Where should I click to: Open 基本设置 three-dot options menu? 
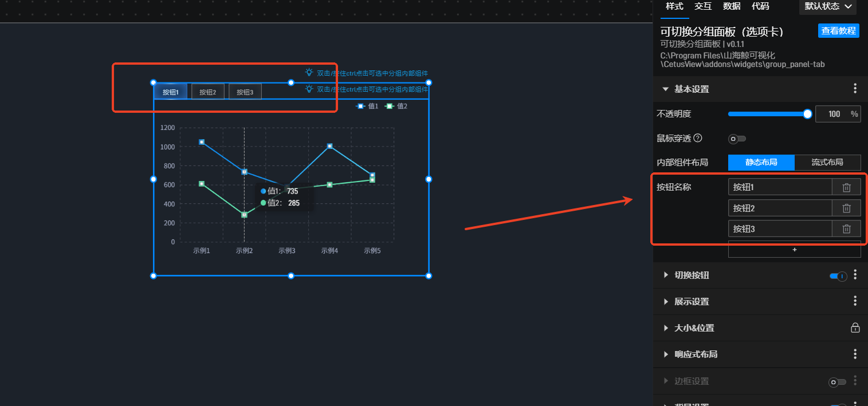855,89
